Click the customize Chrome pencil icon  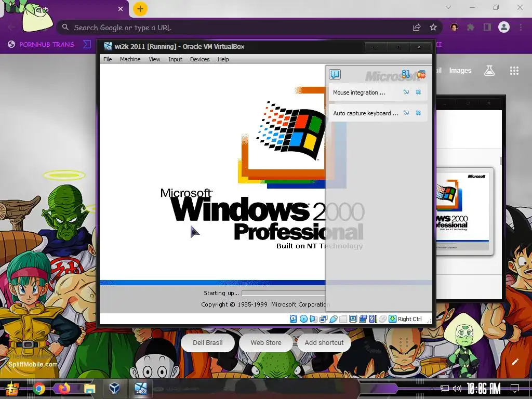[515, 362]
